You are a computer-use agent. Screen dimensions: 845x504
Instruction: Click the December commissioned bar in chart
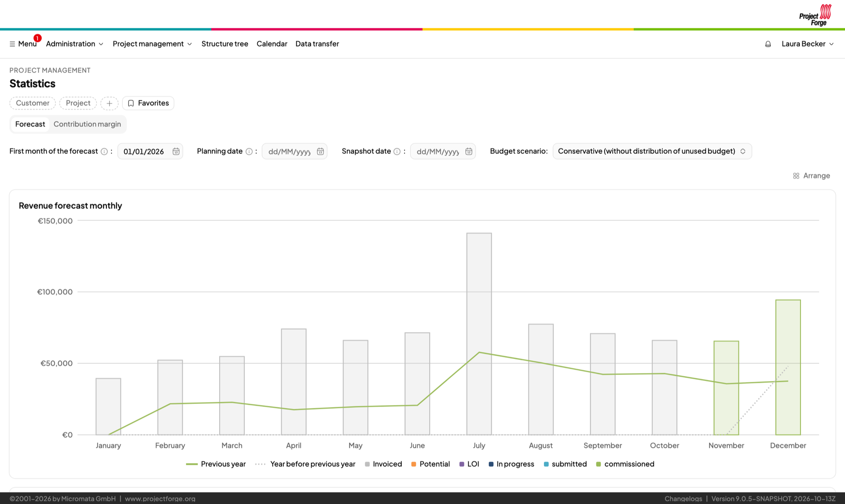[x=788, y=368]
